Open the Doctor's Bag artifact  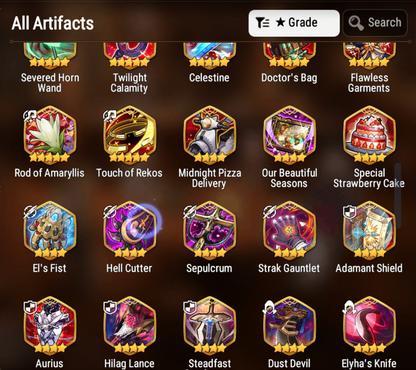click(x=289, y=56)
